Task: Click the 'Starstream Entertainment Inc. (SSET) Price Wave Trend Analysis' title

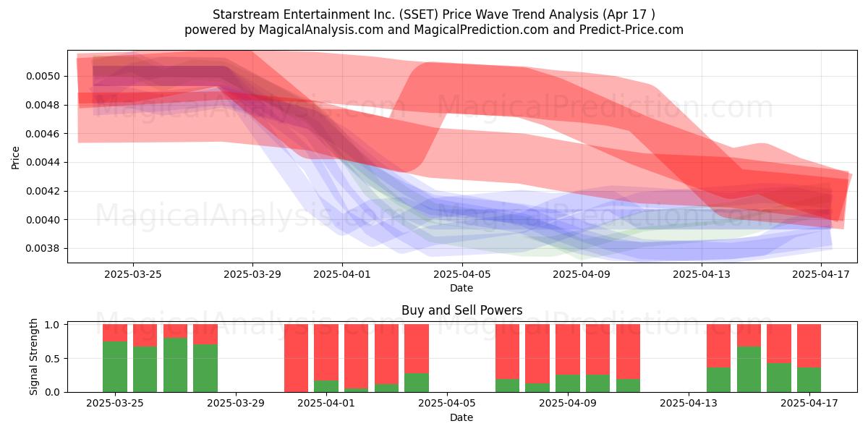Action: (434, 14)
